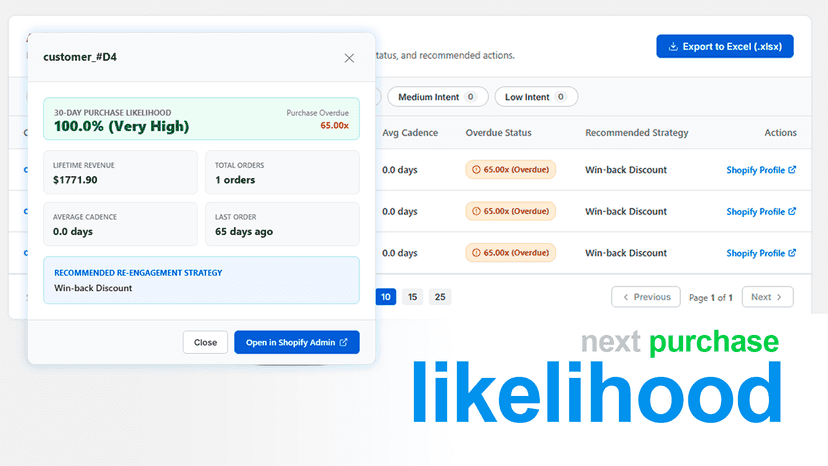
Task: Click the Last Order 65 days ago card
Action: 283,224
